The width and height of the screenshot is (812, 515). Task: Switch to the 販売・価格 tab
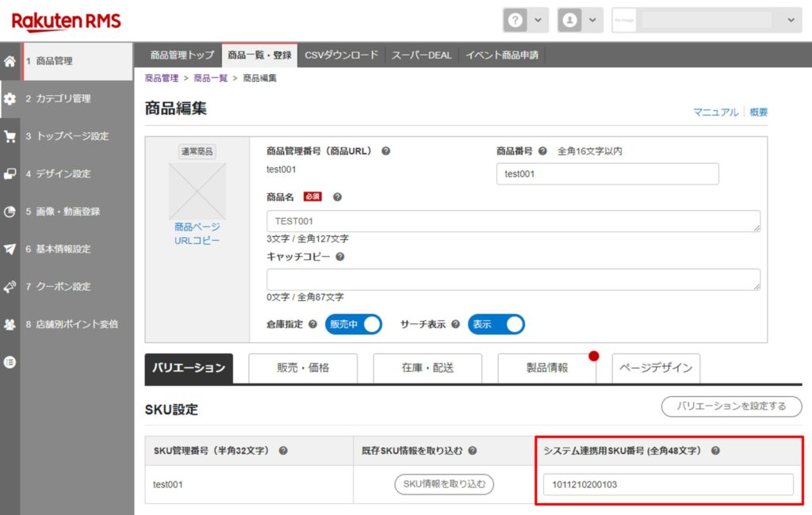[x=303, y=368]
